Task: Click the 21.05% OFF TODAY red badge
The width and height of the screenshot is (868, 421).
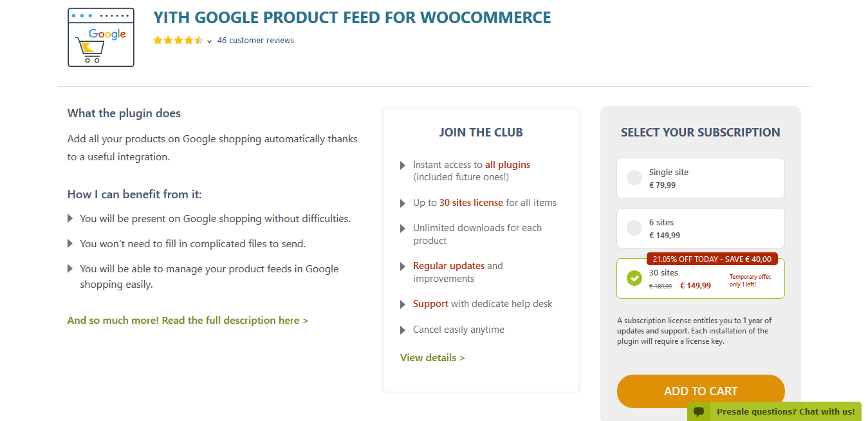Action: tap(712, 259)
